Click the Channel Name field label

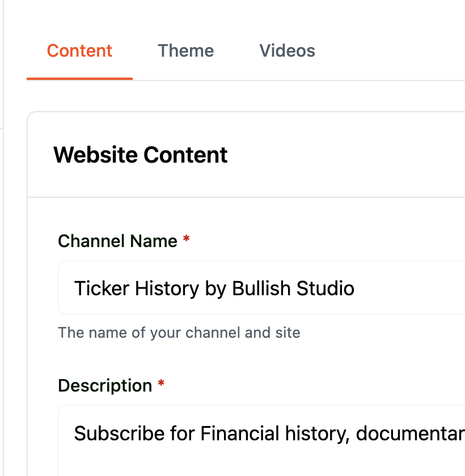(x=118, y=241)
